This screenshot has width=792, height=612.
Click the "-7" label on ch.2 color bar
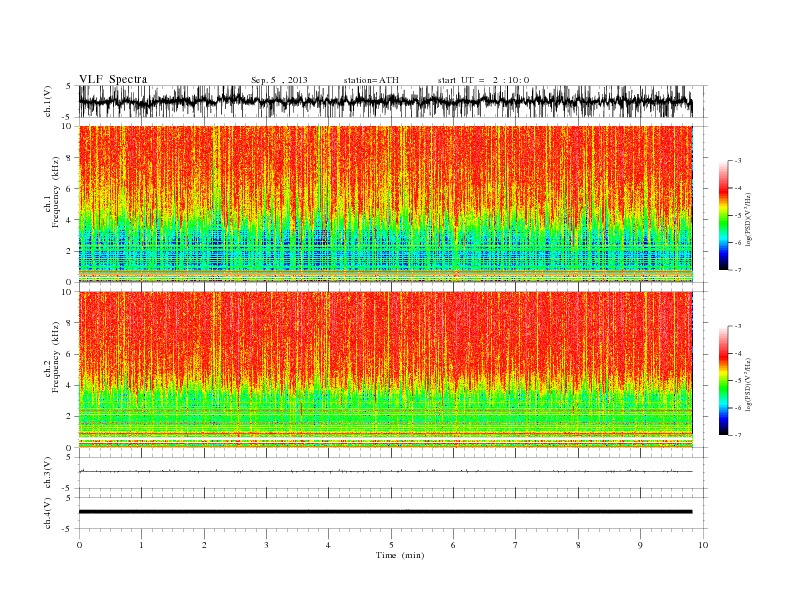[738, 435]
